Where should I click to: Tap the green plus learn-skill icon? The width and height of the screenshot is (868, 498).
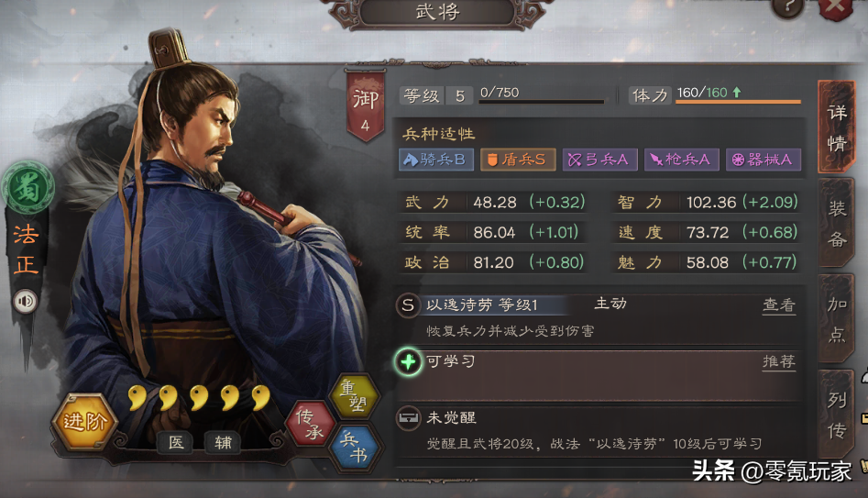(408, 362)
